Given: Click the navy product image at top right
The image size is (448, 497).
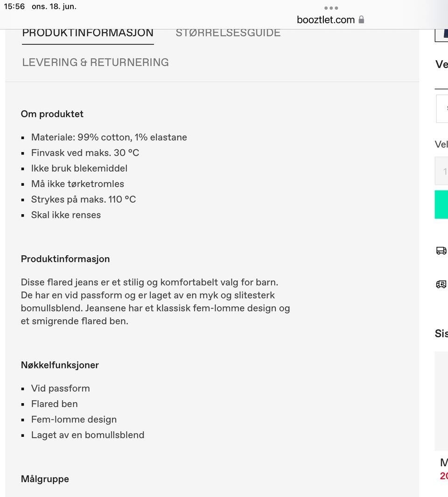Looking at the screenshot, I should (443, 34).
